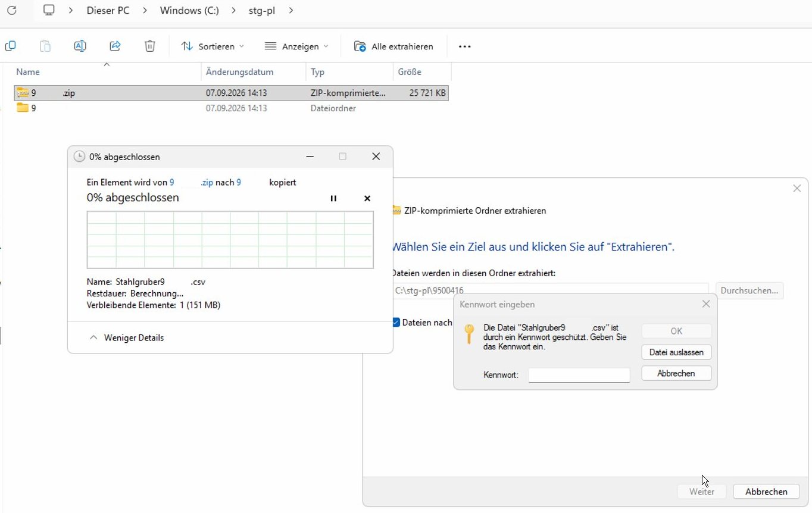Viewport: 812px width, 513px height.
Task: Click Alle extrahieren in the toolbar
Action: coord(394,46)
